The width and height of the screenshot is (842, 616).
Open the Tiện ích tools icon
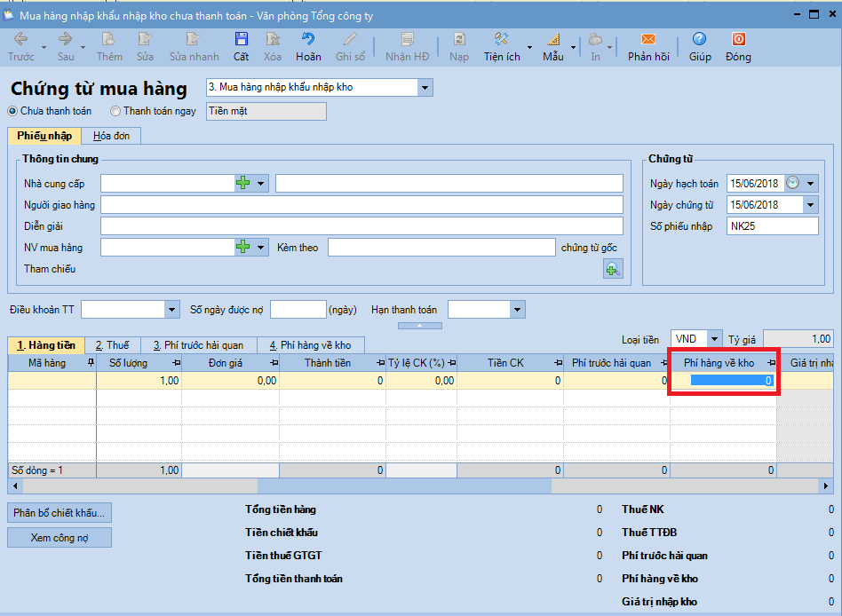coord(501,40)
